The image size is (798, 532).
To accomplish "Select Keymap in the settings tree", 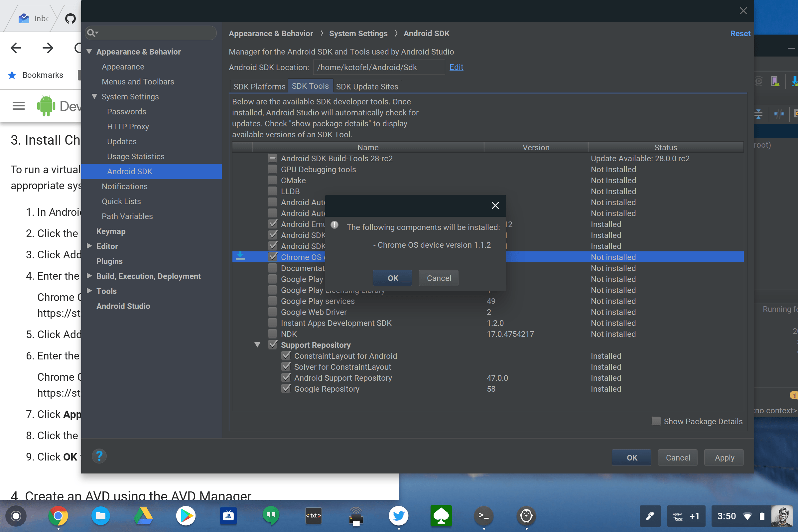I will point(111,231).
